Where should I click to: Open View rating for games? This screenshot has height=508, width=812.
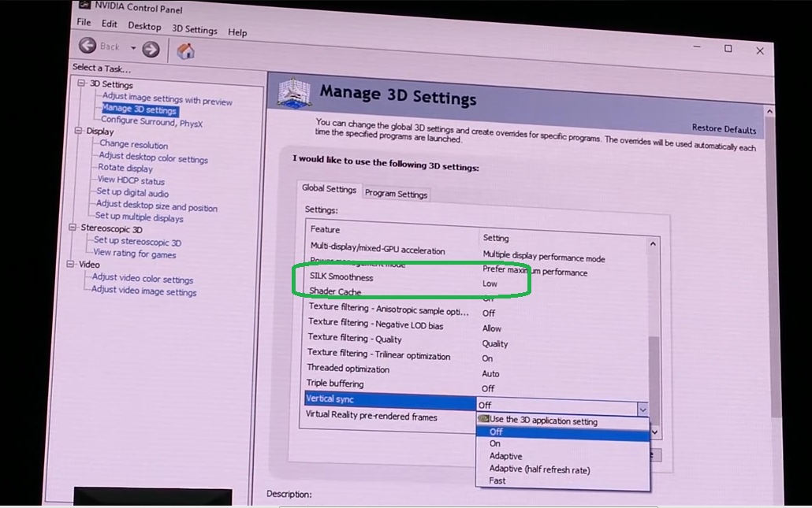tap(134, 254)
